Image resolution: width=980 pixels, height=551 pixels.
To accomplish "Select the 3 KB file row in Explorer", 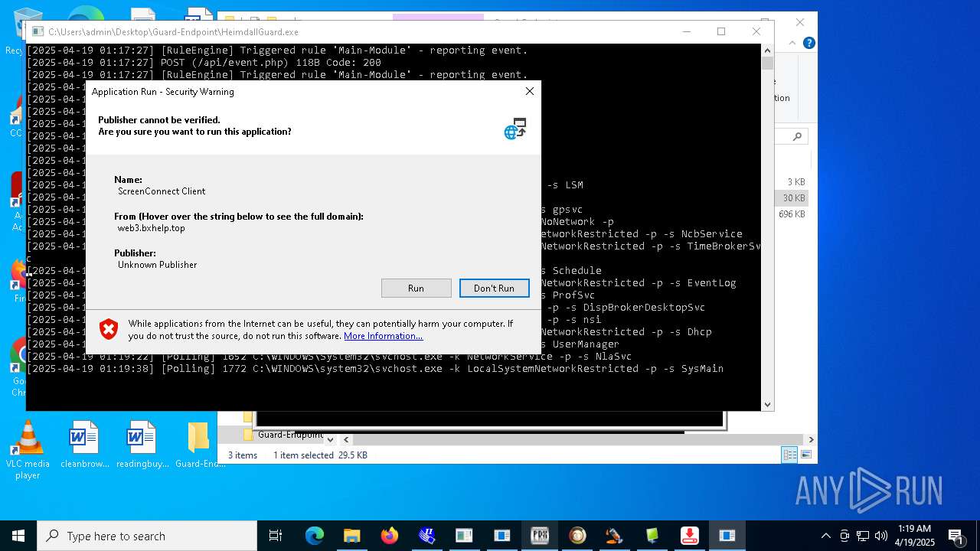I will click(793, 182).
